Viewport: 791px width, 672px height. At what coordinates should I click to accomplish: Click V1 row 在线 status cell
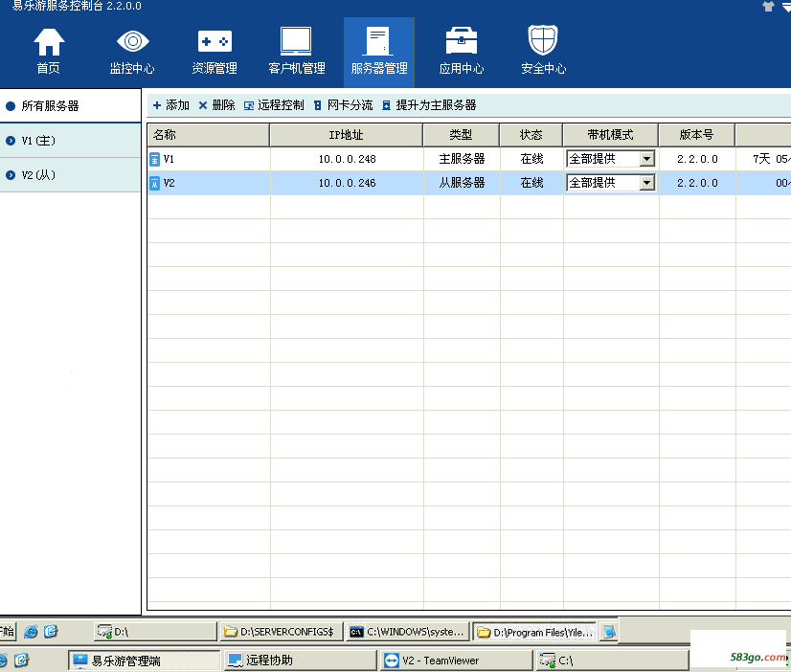(531, 159)
